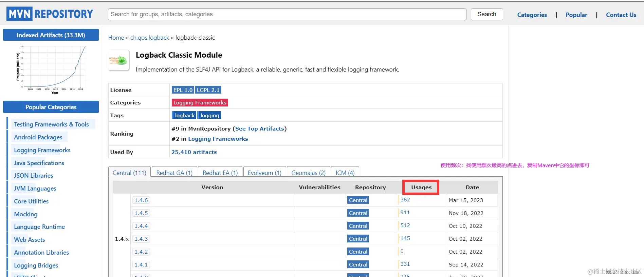Open version 1.4.6
644x277 pixels.
pos(141,200)
